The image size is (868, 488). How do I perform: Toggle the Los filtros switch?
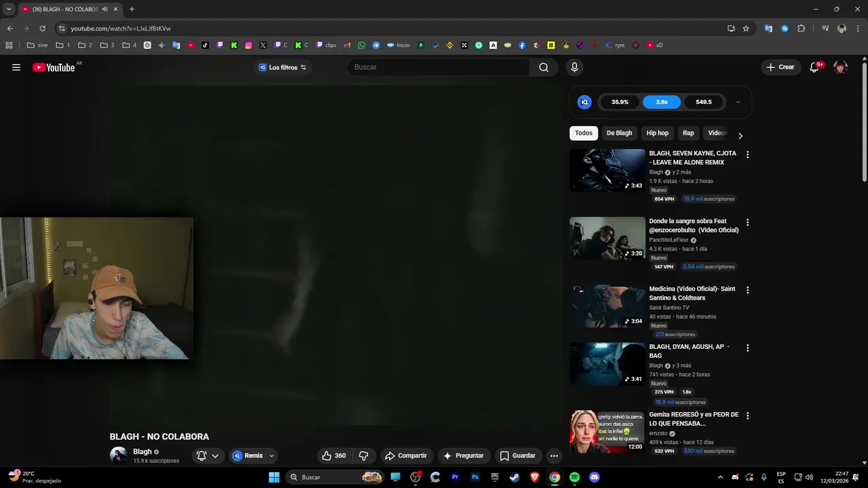[x=303, y=67]
